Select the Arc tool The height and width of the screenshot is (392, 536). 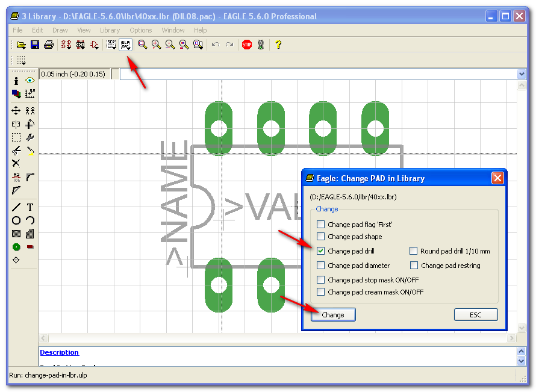pos(30,220)
